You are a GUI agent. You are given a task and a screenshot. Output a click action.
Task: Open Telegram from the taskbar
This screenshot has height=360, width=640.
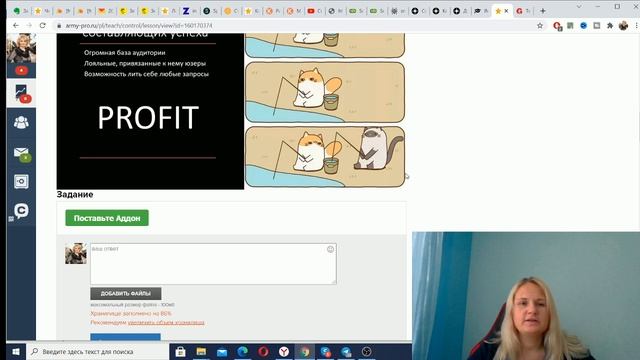click(346, 351)
